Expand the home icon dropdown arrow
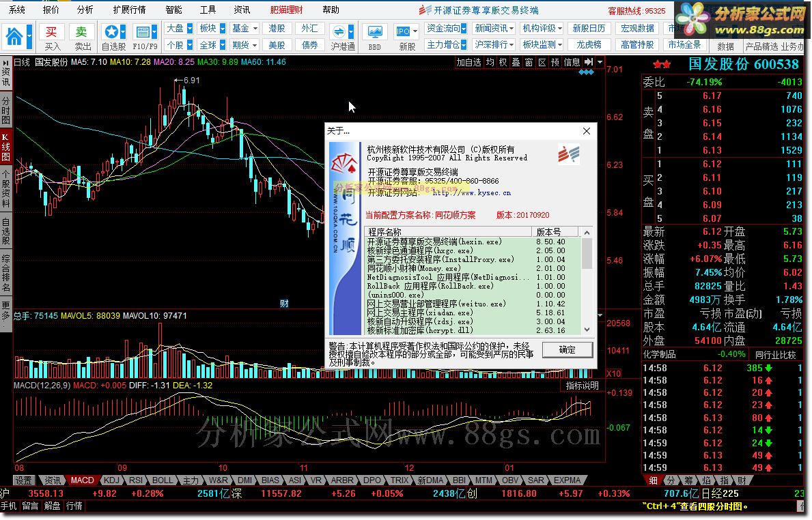This screenshot has width=812, height=520. (29, 38)
